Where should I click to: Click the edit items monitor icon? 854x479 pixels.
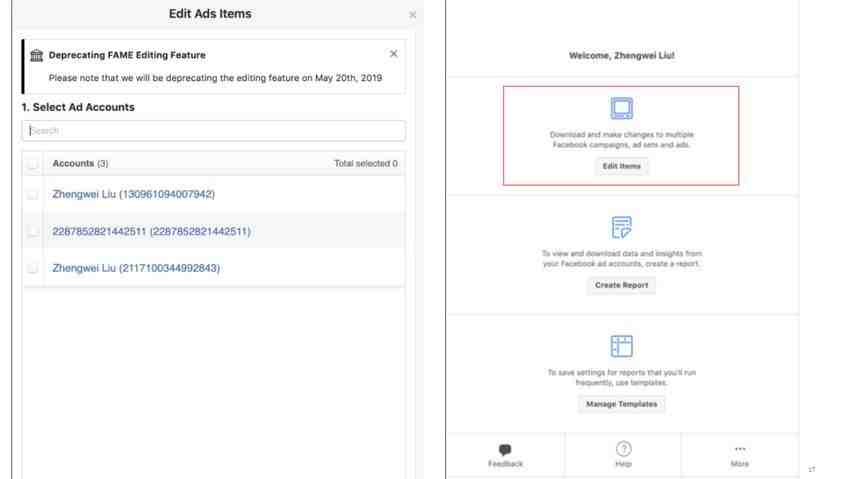[x=621, y=108]
